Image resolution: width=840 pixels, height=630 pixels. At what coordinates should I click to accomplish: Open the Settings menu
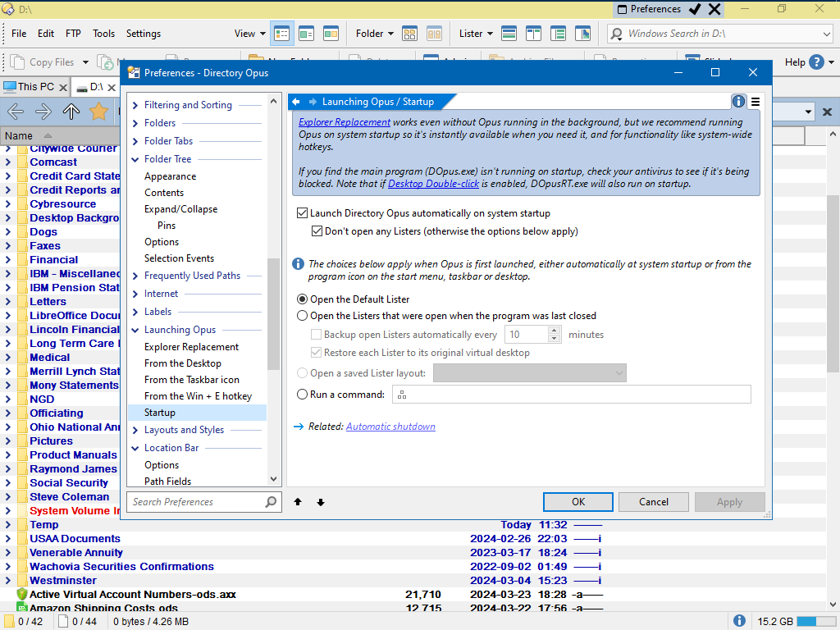[x=143, y=34]
